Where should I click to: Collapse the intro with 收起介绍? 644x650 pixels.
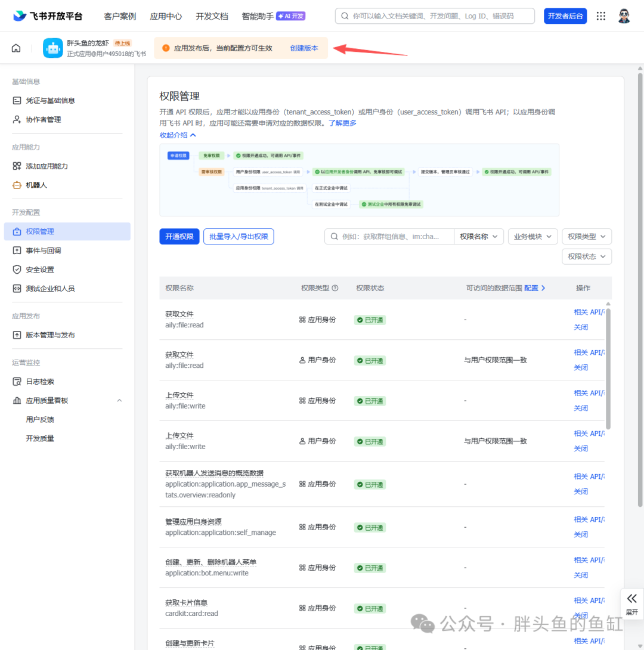click(178, 135)
